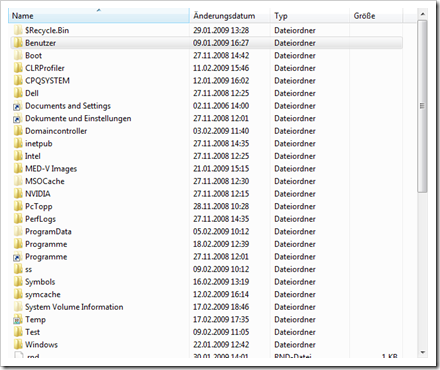
Task: Click the Intel folder name text
Action: 33,156
